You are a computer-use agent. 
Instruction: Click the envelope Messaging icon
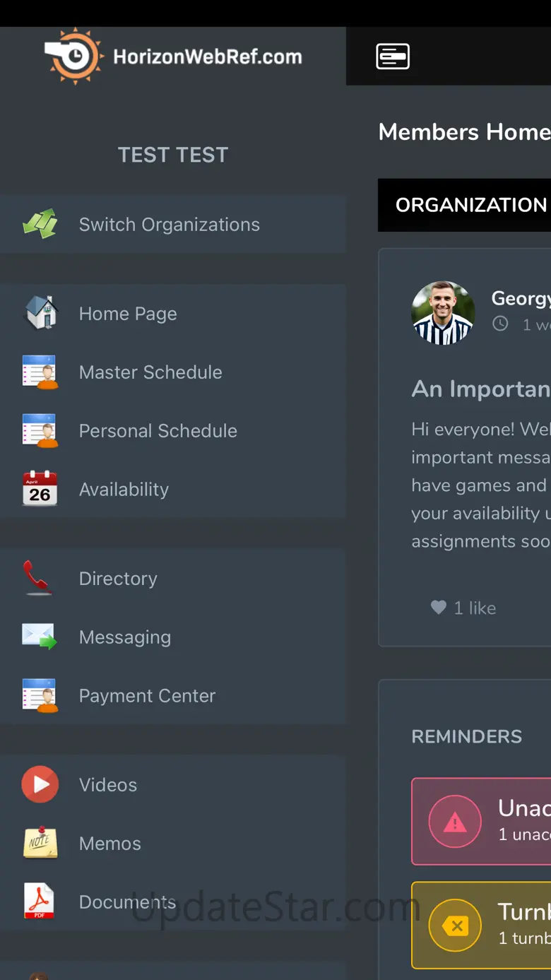point(40,637)
